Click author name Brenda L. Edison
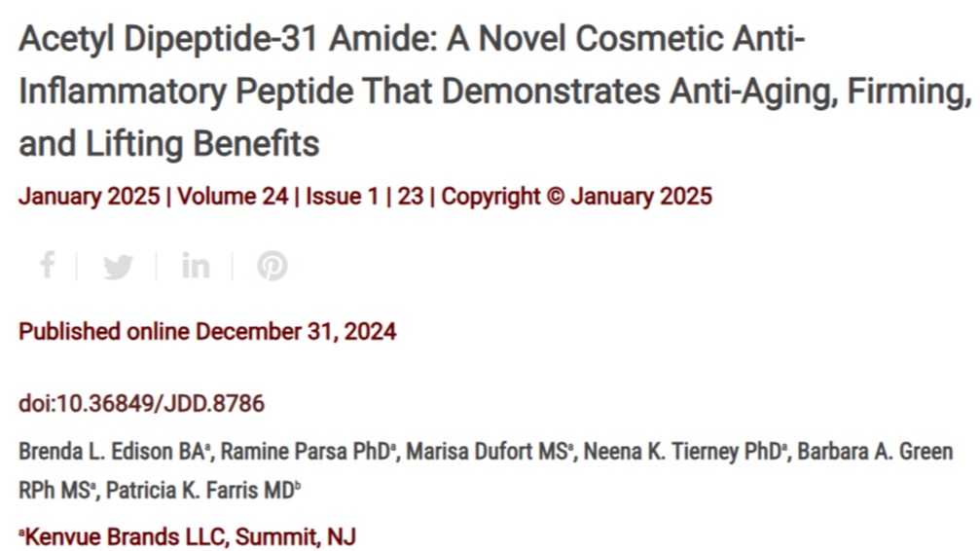980x551 pixels. tap(97, 451)
